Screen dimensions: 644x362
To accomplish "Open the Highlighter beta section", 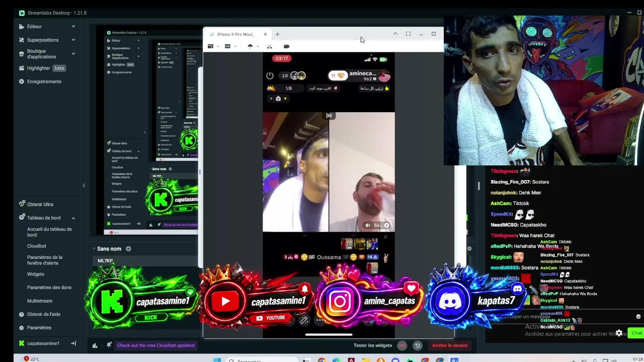I will tap(43, 68).
